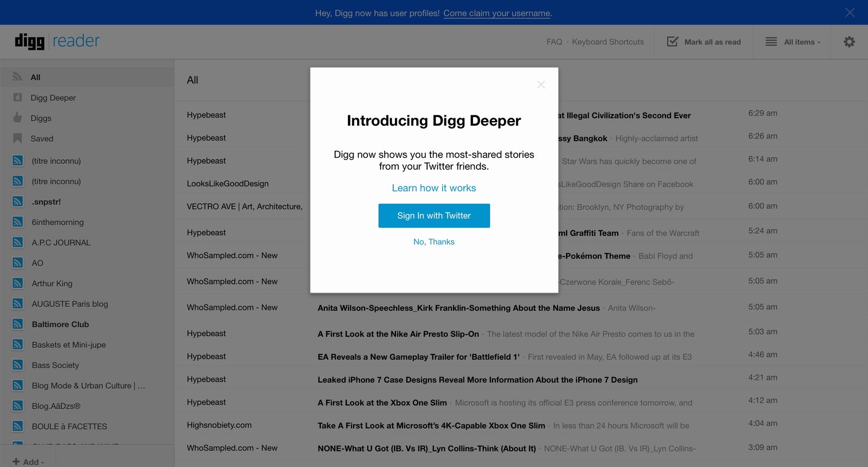Image resolution: width=868 pixels, height=467 pixels.
Task: Open the Add dropdown at sidebar bottom
Action: click(x=29, y=462)
